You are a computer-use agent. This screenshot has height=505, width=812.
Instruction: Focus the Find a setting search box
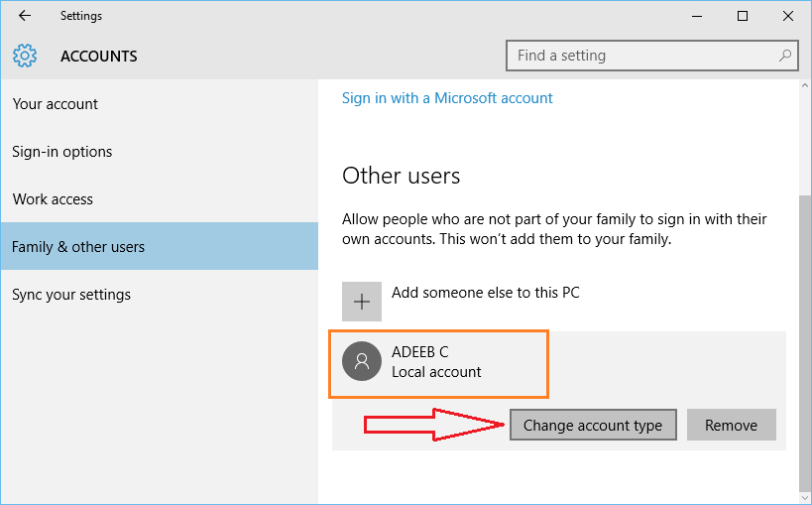[652, 56]
